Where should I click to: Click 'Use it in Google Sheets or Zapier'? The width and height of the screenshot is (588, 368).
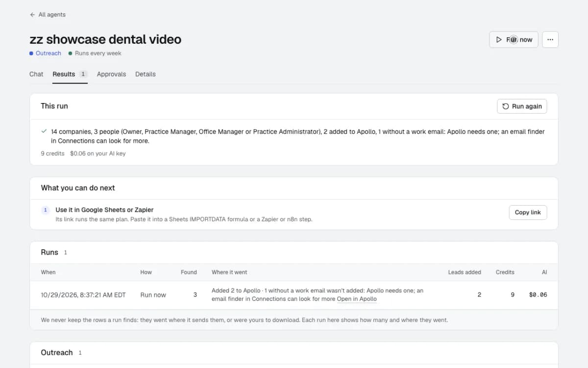pos(104,210)
